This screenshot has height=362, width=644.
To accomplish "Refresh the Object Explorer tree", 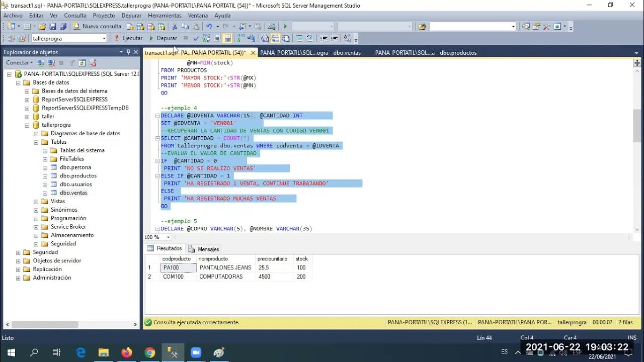I will click(82, 63).
